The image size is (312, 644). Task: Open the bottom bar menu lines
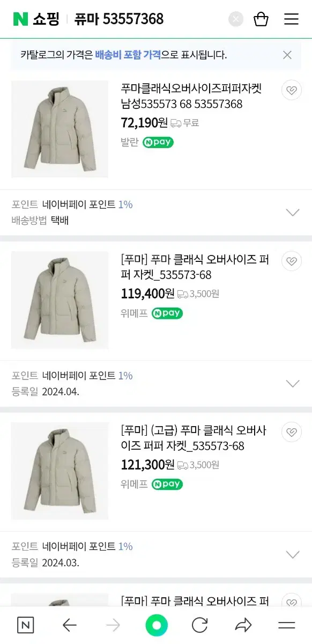pyautogui.click(x=287, y=625)
